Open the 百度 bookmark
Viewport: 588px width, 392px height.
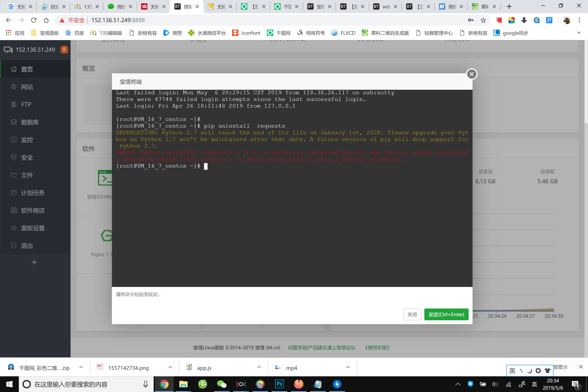click(74, 33)
